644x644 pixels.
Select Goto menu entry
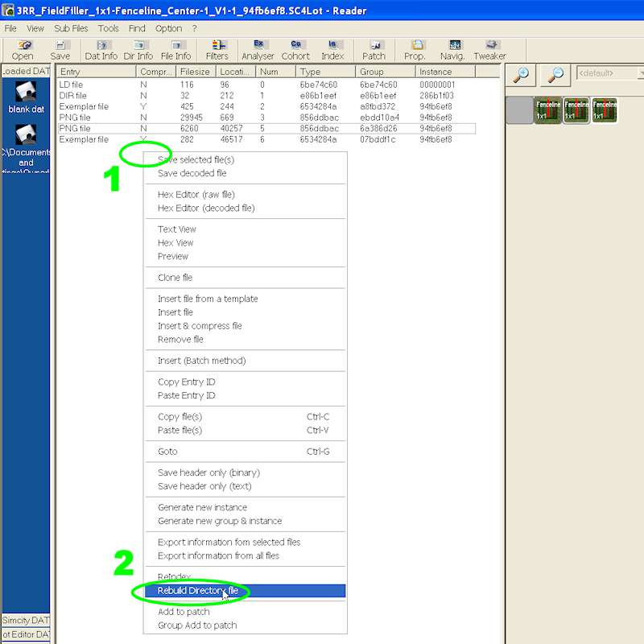point(246,452)
